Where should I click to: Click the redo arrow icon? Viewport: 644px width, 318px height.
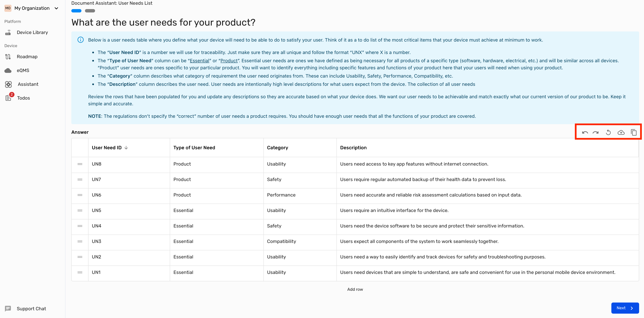click(x=596, y=132)
